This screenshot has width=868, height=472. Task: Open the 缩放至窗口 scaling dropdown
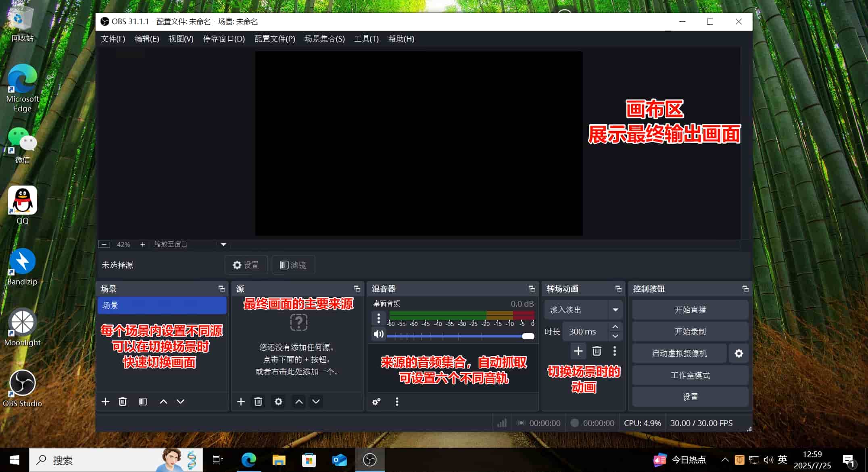(223, 244)
